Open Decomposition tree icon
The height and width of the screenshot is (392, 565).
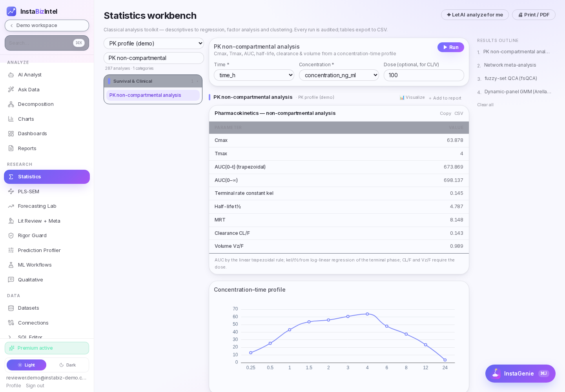(11, 104)
